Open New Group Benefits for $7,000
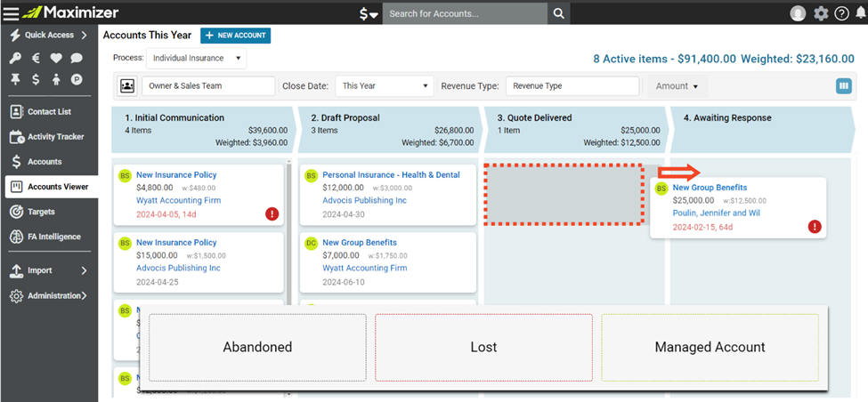The image size is (868, 402). [x=360, y=242]
